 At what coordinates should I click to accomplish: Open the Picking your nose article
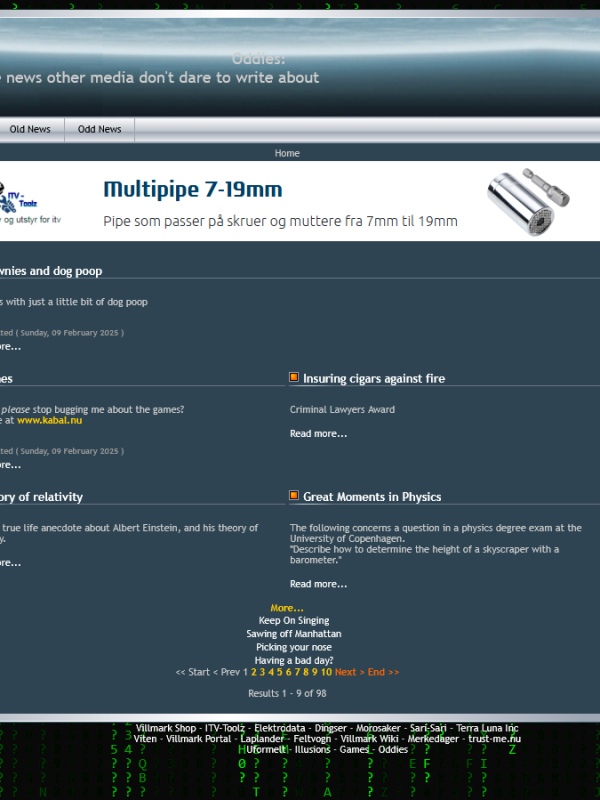click(294, 647)
